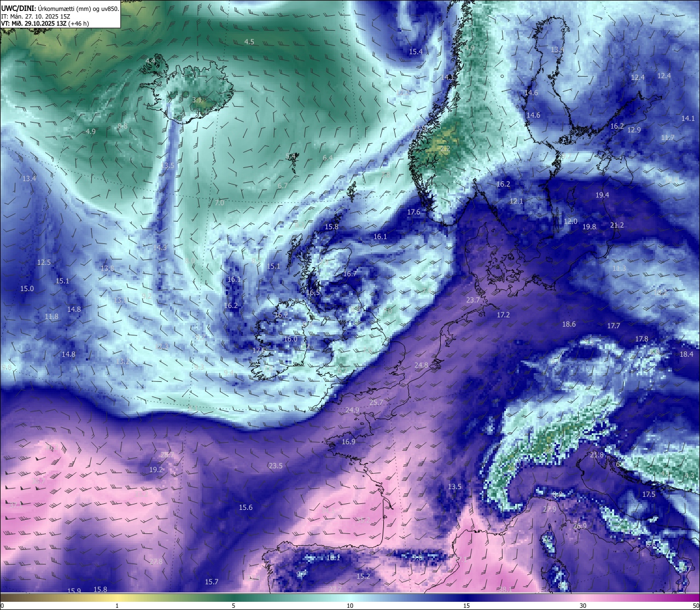Click the "23.7" map value
The height and width of the screenshot is (610, 700).
tap(472, 300)
